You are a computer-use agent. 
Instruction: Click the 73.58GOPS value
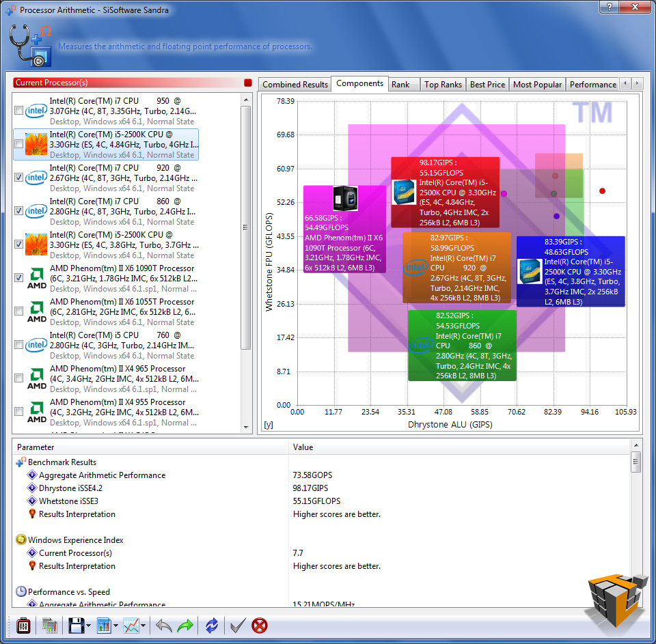[312, 475]
